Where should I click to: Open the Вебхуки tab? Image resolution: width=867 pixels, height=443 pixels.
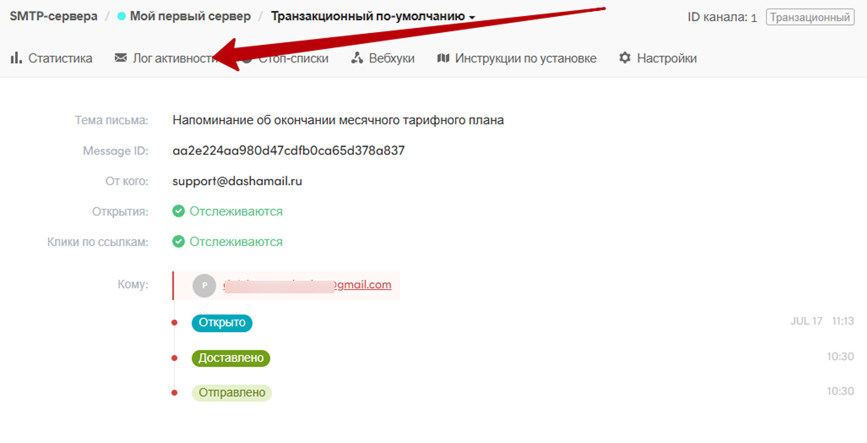coord(383,58)
